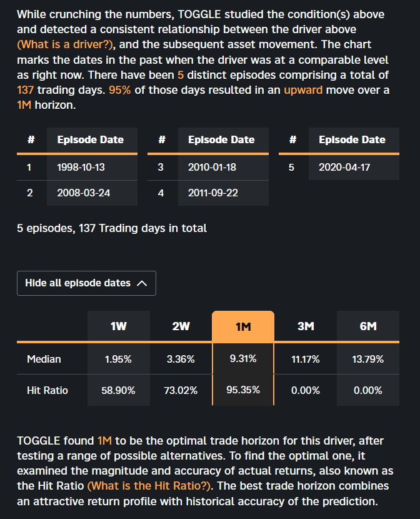Open the 'What is the Hit Ratio?' link
420x519 pixels.
click(x=149, y=486)
